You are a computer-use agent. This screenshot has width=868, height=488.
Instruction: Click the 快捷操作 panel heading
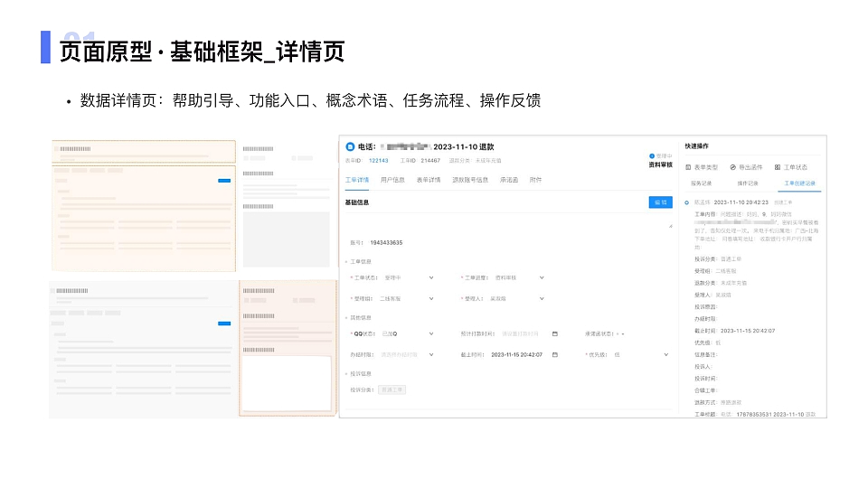point(696,146)
